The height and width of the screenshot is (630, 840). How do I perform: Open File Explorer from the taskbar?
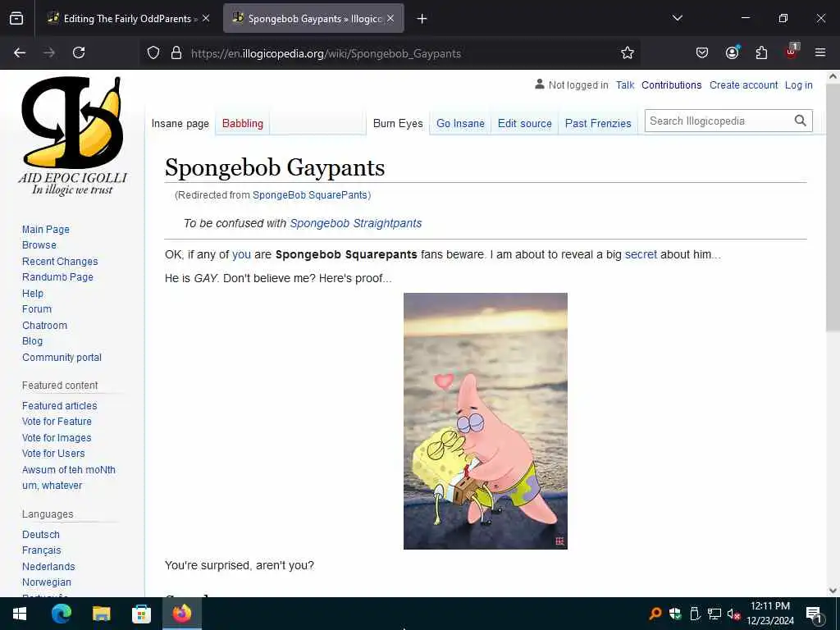101,614
